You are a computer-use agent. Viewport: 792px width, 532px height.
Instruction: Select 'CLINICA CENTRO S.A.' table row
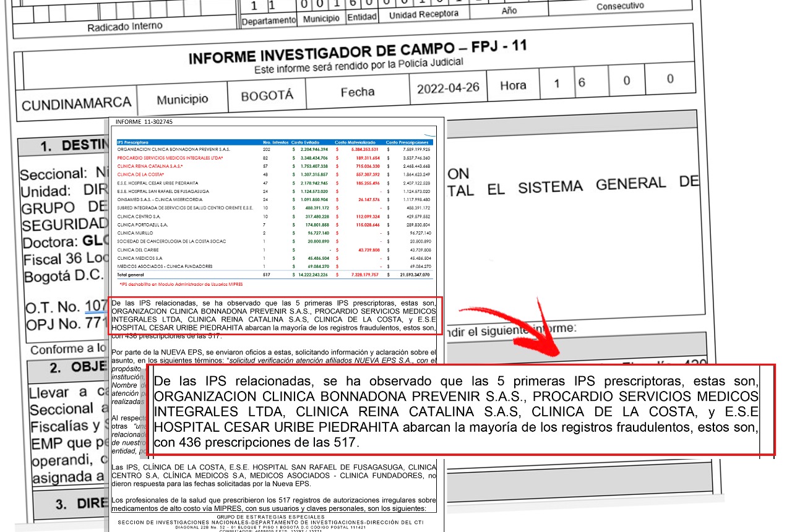273,217
